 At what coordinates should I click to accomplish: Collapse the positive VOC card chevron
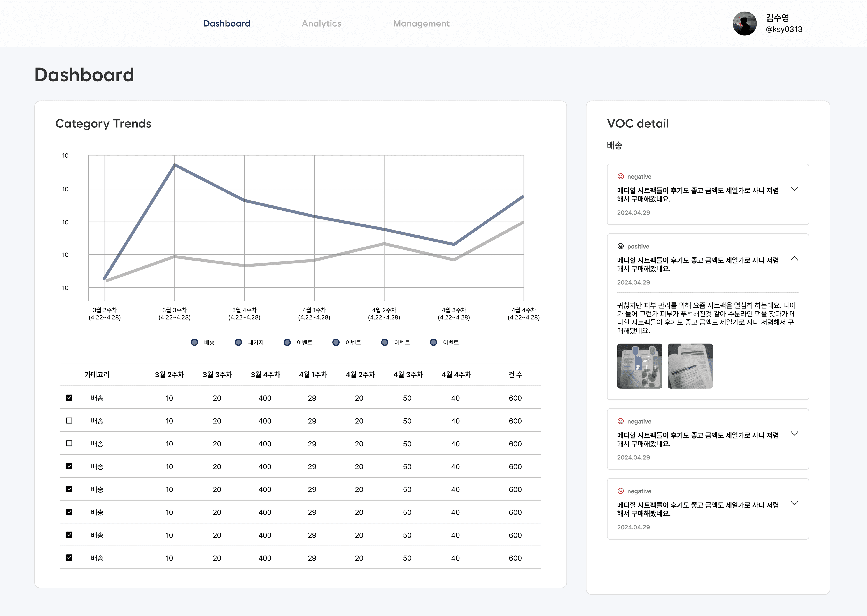click(794, 259)
